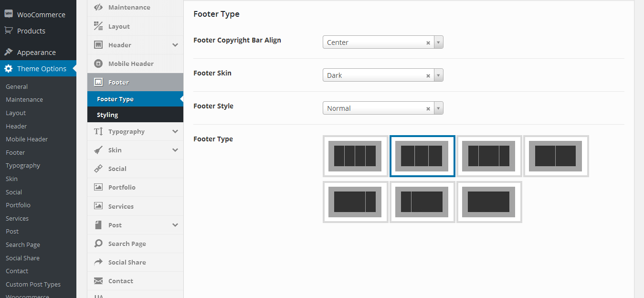Open the Footer Skin dropdown arrow
This screenshot has height=298, width=644.
click(439, 75)
